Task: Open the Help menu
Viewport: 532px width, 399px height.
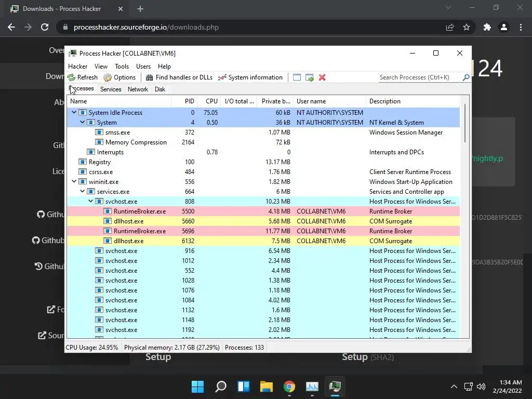Action: point(164,66)
